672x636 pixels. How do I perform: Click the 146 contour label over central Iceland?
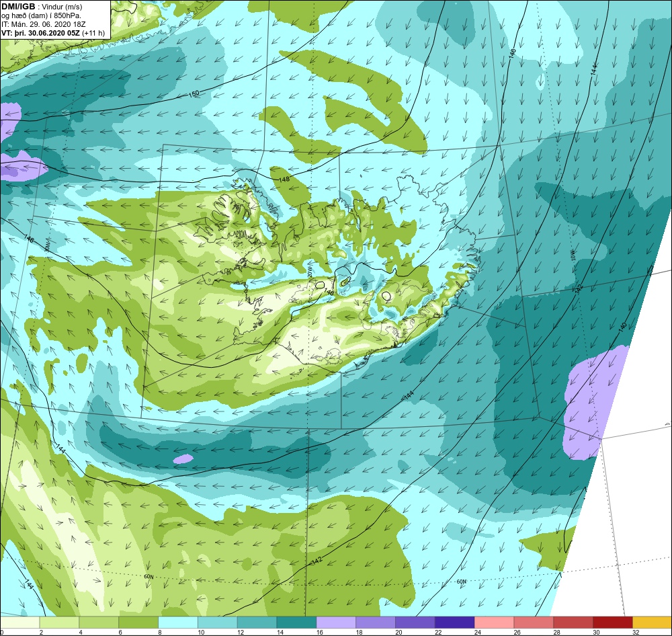point(329,292)
